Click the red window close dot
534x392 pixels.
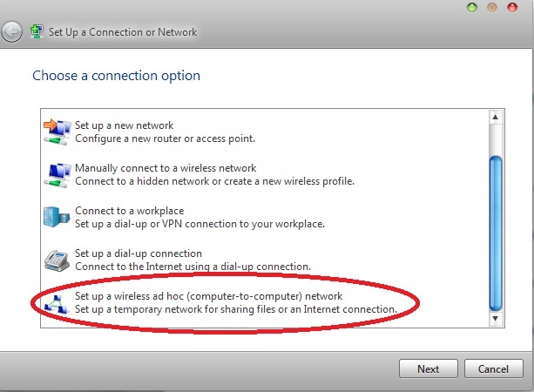(x=512, y=7)
